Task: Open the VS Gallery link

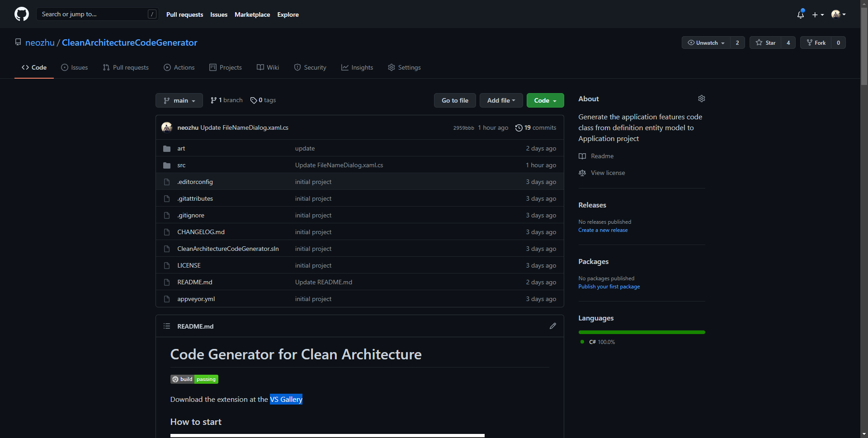Action: click(286, 399)
